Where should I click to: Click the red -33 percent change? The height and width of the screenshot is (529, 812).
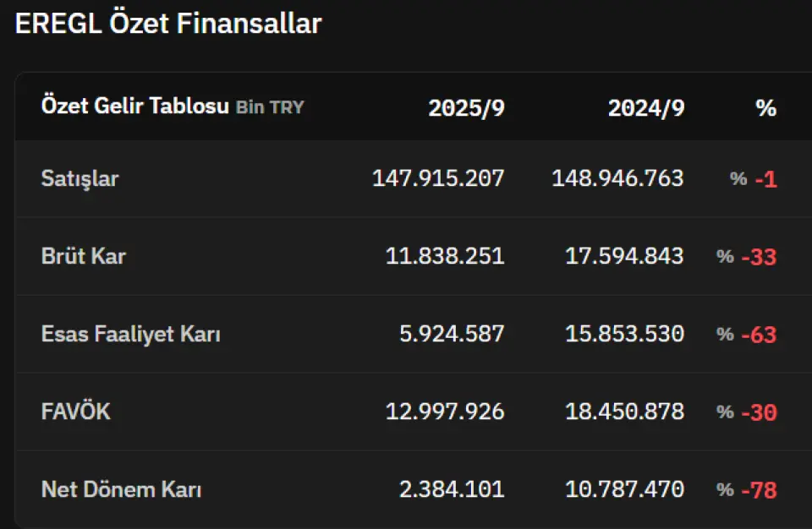pyautogui.click(x=758, y=257)
